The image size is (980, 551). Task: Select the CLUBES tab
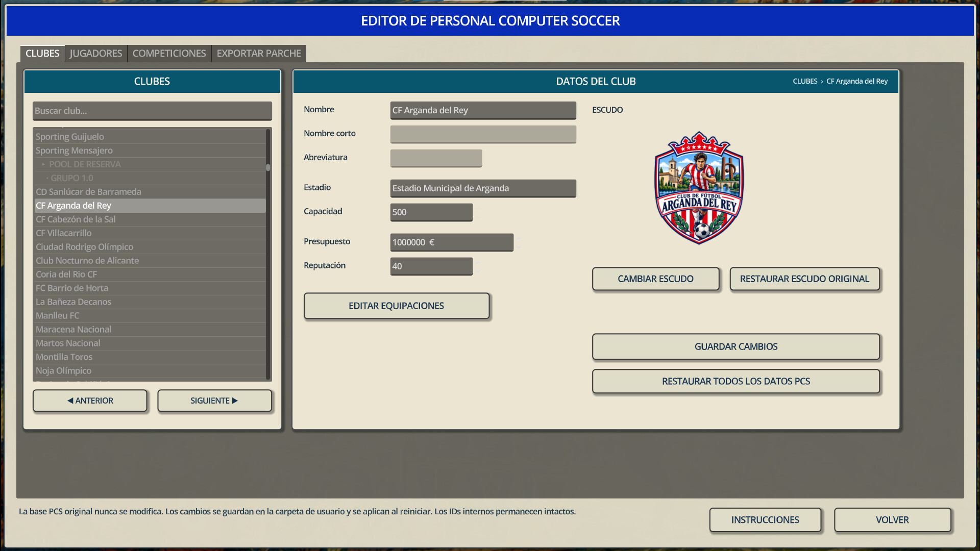[x=42, y=54]
